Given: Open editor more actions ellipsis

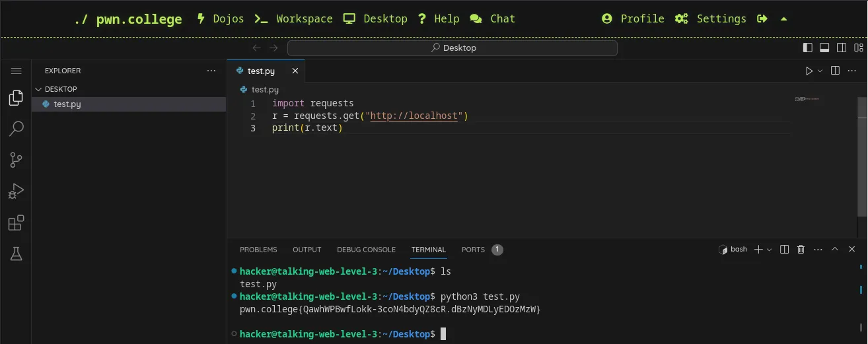Looking at the screenshot, I should click(852, 71).
